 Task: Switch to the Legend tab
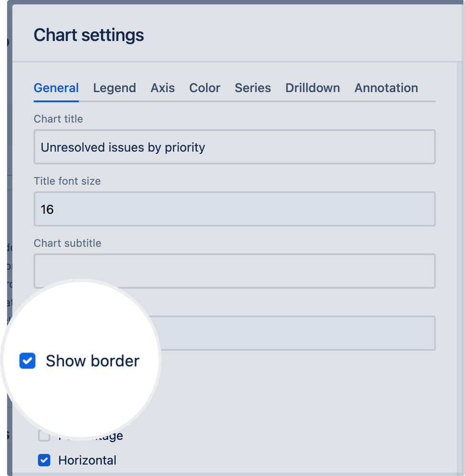tap(114, 88)
